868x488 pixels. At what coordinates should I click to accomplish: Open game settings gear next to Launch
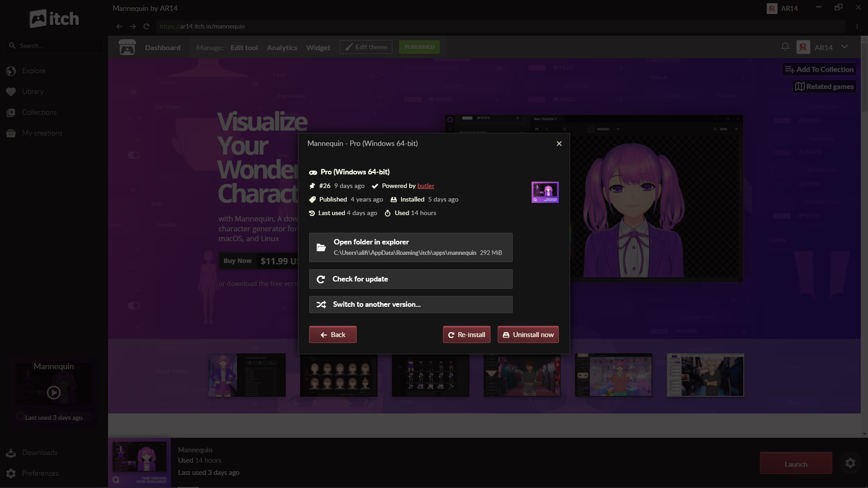coord(850,463)
